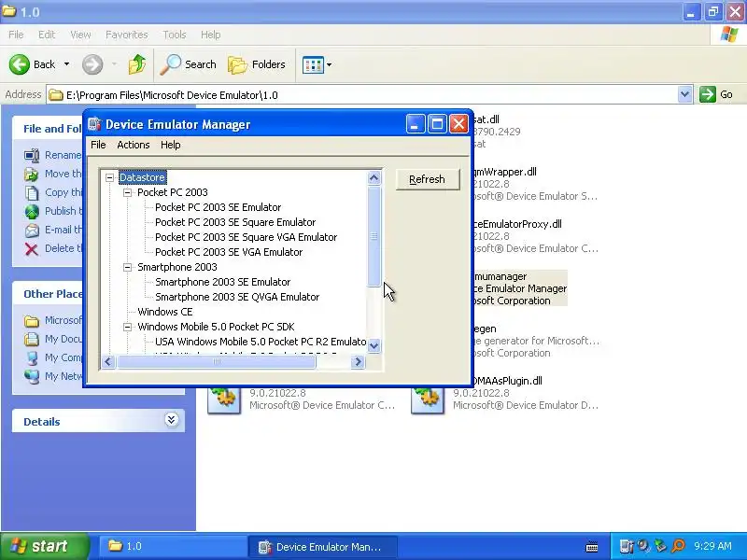Collapse the Smartphone 2003 node

127,267
